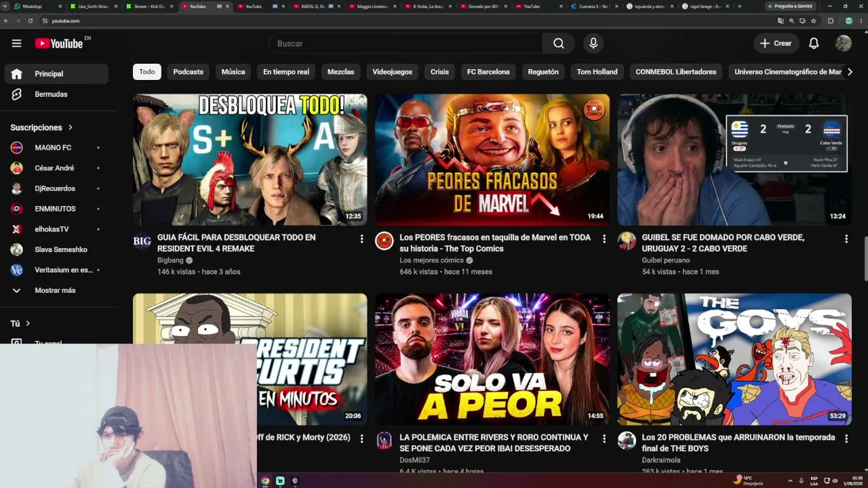Screen dimensions: 868x488
Task: Select the Todo filter chip
Action: [x=147, y=72]
